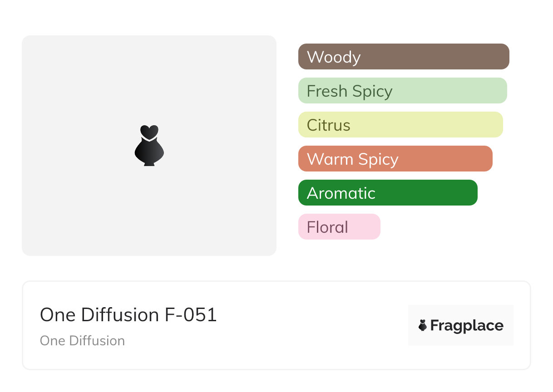Click the Fragplace wordmark text
The image size is (553, 392).
pyautogui.click(x=467, y=325)
